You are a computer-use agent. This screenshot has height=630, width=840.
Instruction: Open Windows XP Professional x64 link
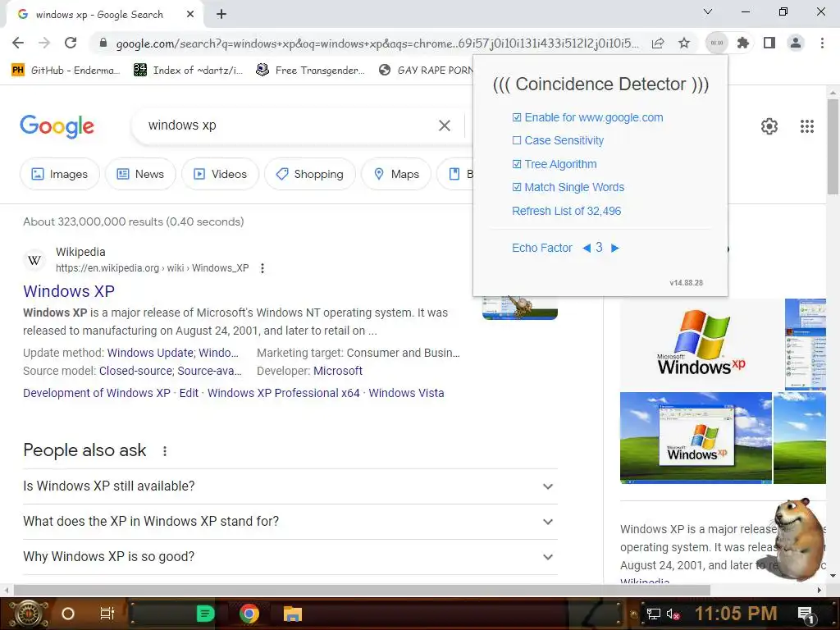tap(283, 393)
